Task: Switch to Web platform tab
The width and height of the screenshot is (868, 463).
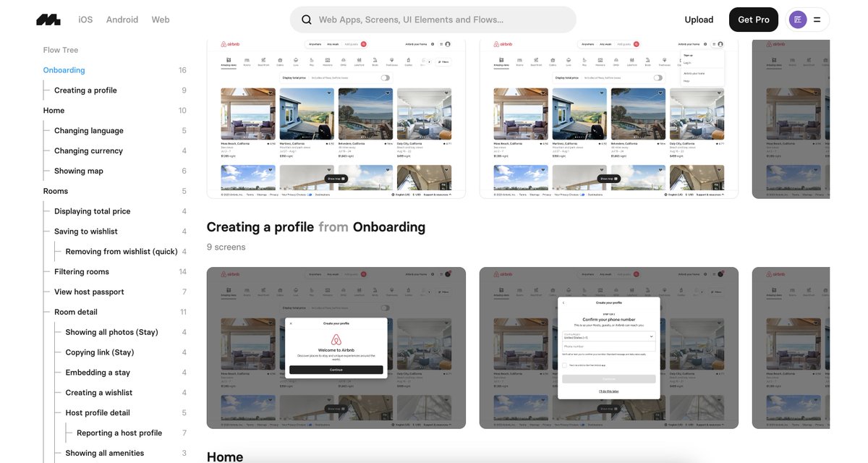Action: click(x=161, y=20)
